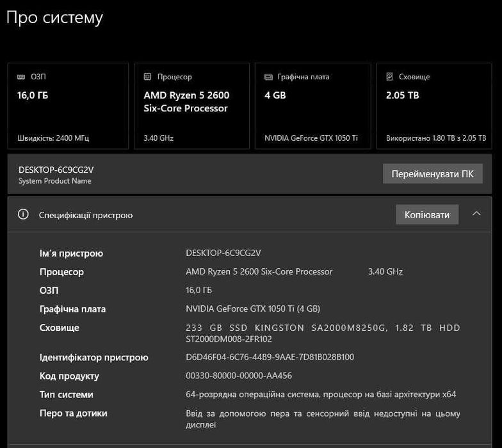Click product code 00330-80000-00000-AA456
This screenshot has width=502, height=448.
coord(239,375)
